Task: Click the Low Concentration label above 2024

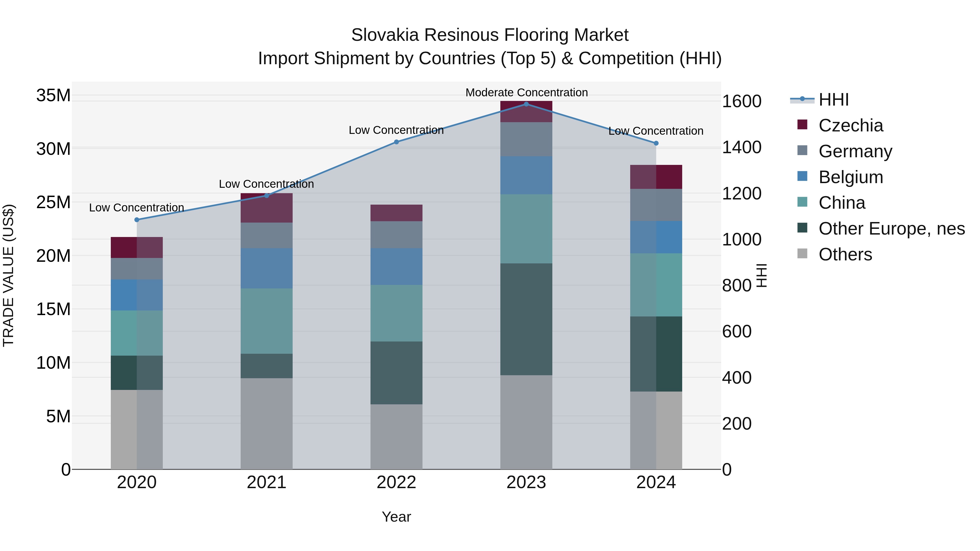Action: (656, 131)
